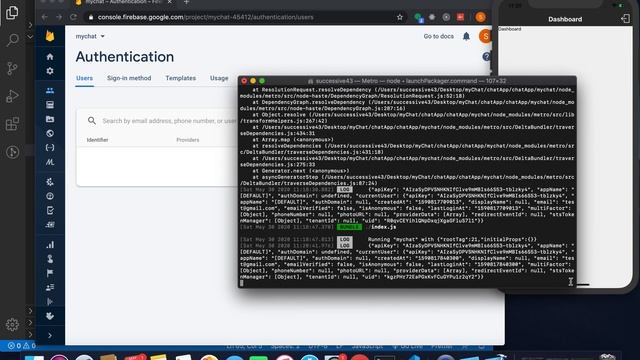Image resolution: width=640 pixels, height=360 pixels.
Task: Open VS Code Run and Debug icon
Action: click(12, 96)
